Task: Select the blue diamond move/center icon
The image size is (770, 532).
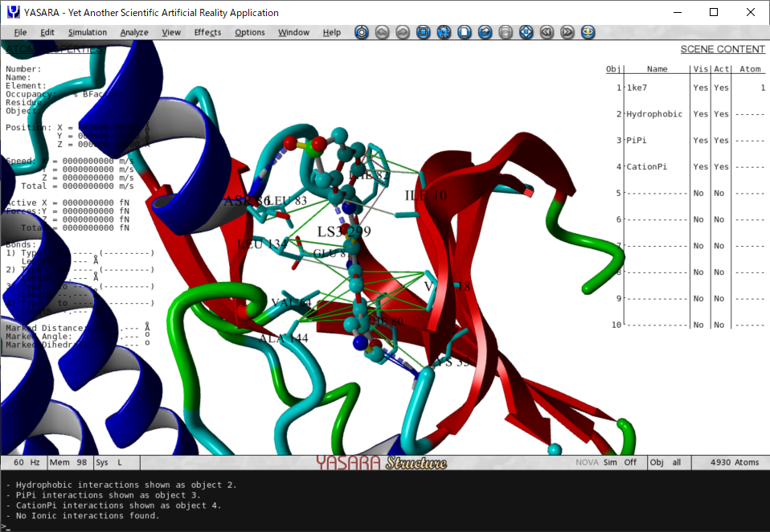Action: tap(526, 32)
